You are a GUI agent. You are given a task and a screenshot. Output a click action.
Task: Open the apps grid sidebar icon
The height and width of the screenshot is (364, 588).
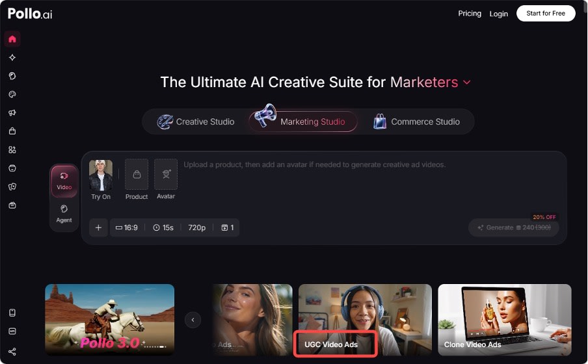[x=12, y=150]
